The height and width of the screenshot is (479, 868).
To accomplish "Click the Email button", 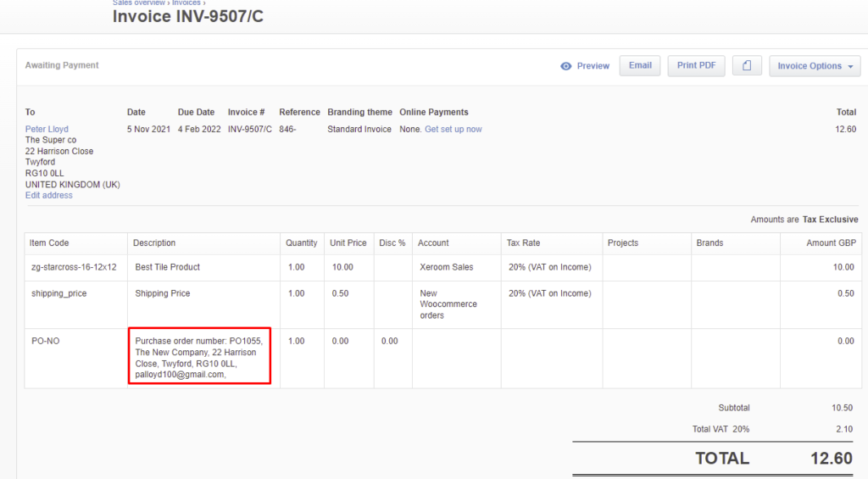I will click(x=640, y=65).
